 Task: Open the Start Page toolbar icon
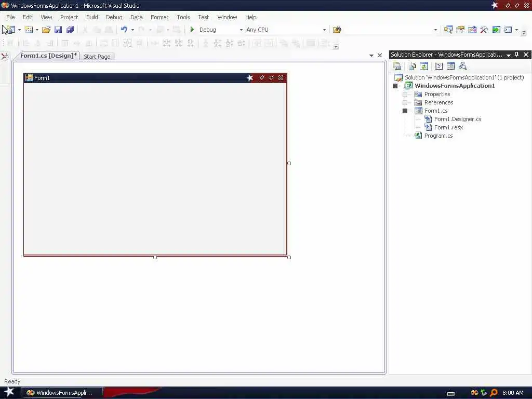(x=496, y=30)
